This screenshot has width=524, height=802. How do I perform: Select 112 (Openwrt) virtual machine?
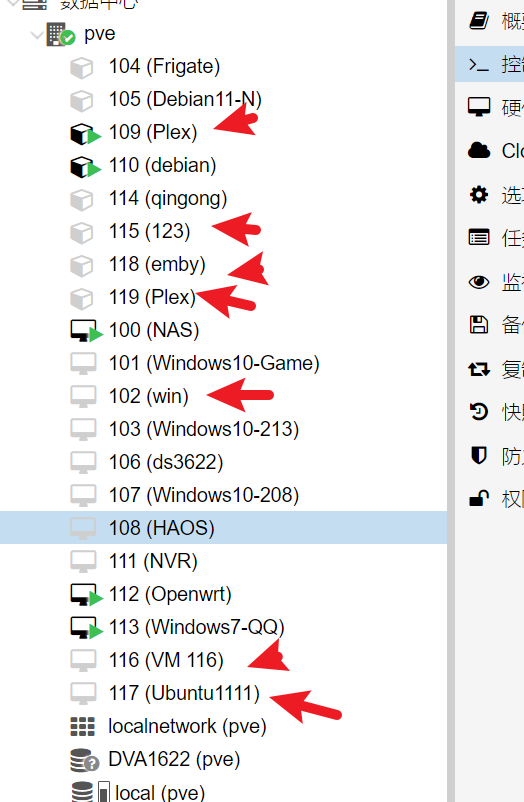coord(223,594)
